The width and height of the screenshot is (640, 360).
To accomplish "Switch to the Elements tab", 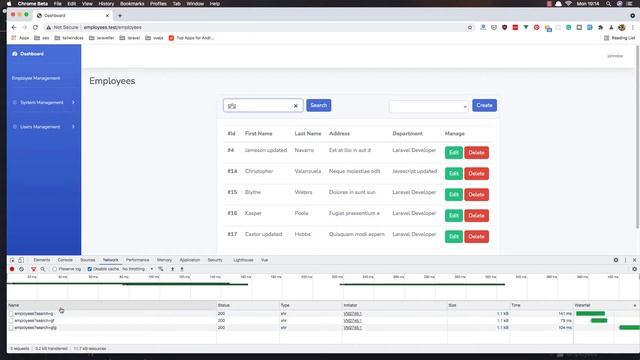I will (42, 260).
